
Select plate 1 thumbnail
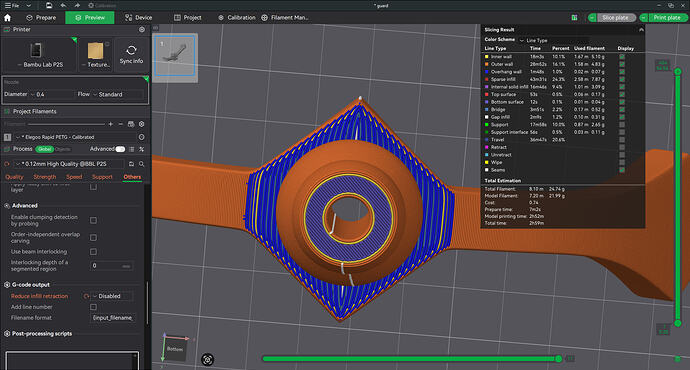(175, 57)
